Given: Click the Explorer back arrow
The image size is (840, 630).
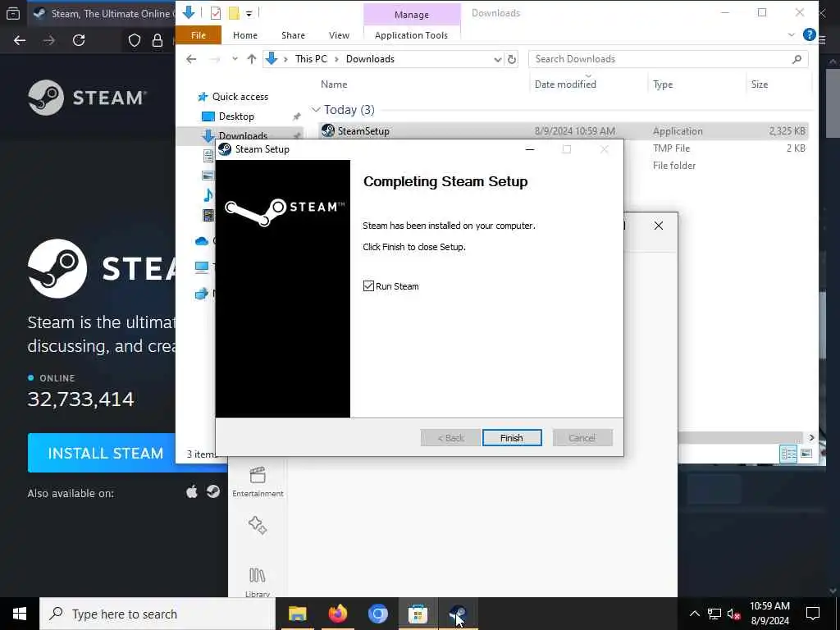Looking at the screenshot, I should 191,59.
